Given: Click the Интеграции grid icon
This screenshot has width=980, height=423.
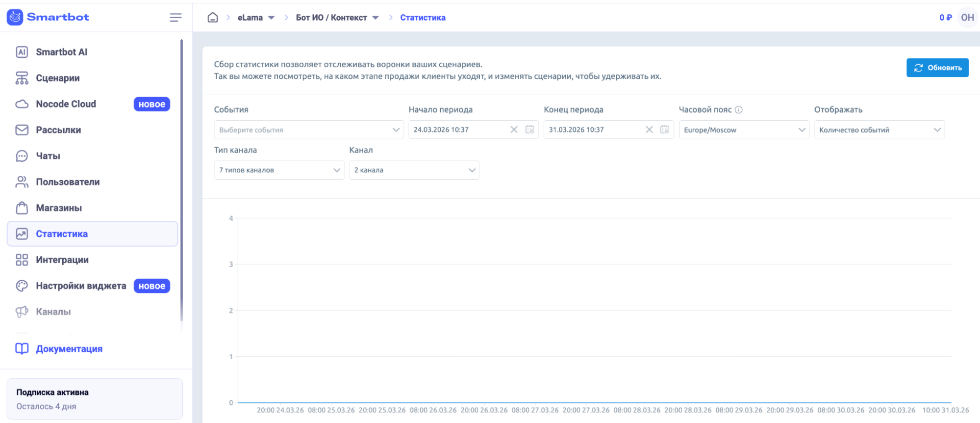Looking at the screenshot, I should pyautogui.click(x=22, y=260).
